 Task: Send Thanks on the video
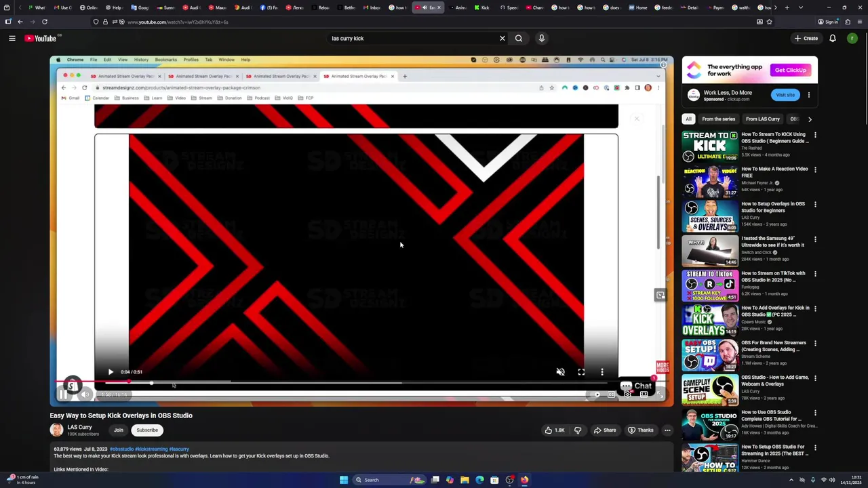click(641, 430)
